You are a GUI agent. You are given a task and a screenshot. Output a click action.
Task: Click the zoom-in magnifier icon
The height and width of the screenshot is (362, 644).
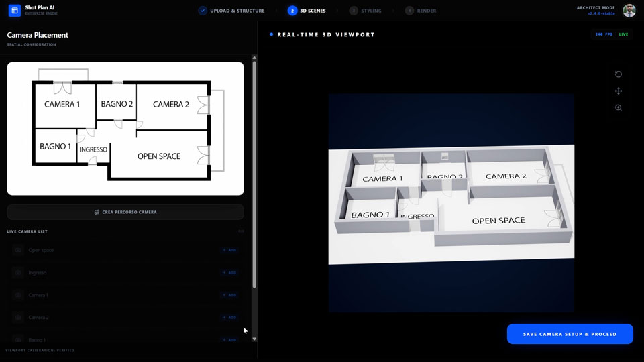tap(619, 108)
